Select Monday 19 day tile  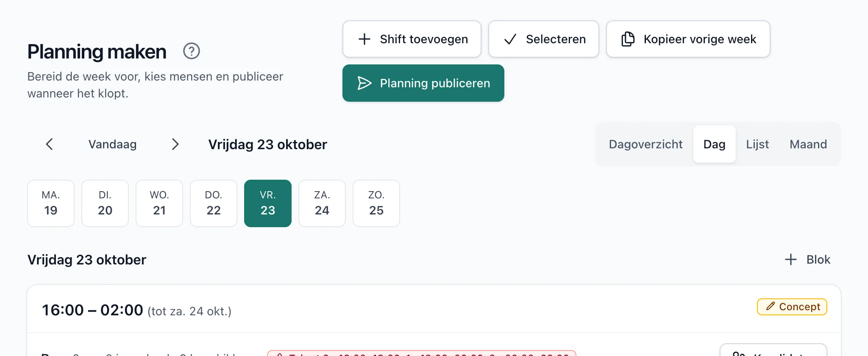[51, 203]
